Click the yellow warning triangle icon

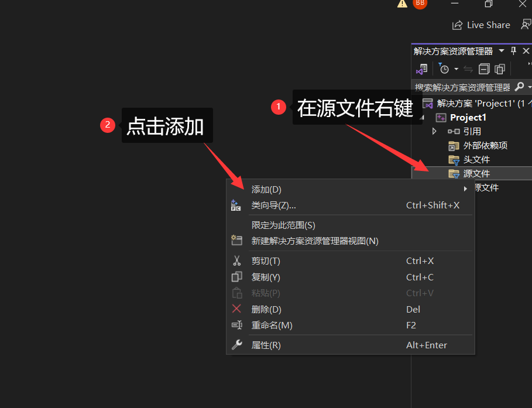tap(402, 4)
